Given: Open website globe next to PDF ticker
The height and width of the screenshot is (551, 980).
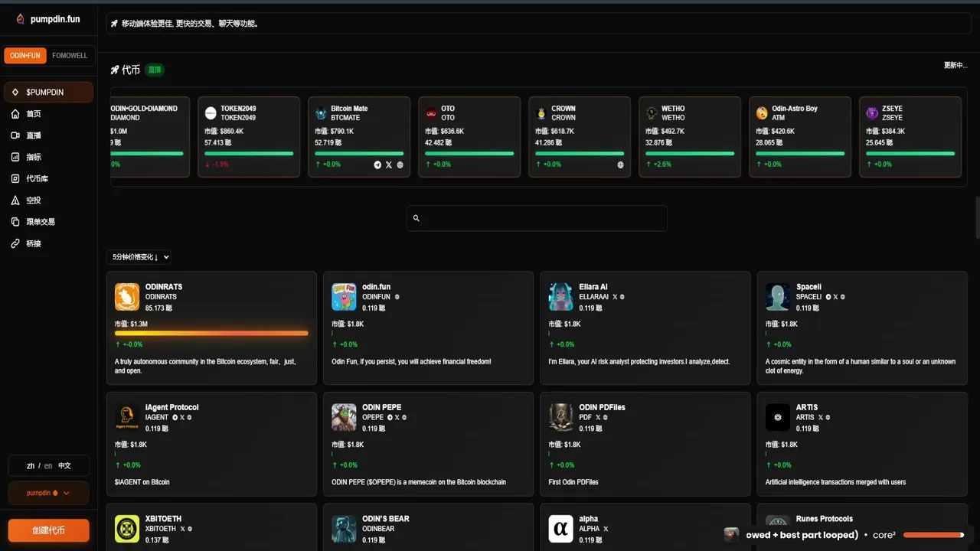Looking at the screenshot, I should (605, 417).
